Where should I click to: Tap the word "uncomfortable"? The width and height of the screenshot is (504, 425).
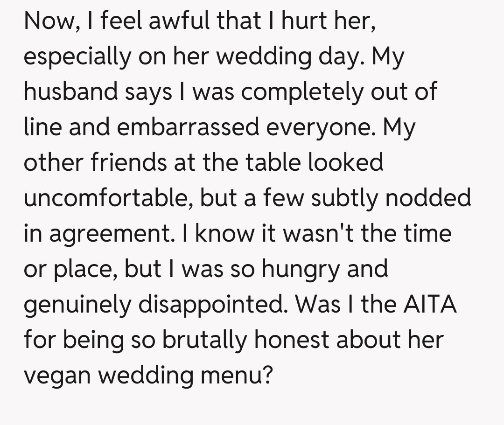click(x=108, y=197)
